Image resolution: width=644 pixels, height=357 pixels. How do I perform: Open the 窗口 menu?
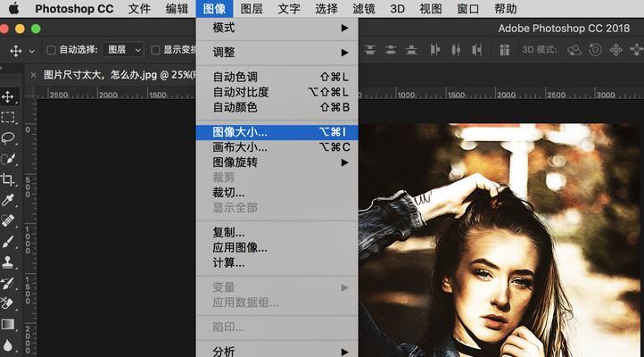[468, 9]
